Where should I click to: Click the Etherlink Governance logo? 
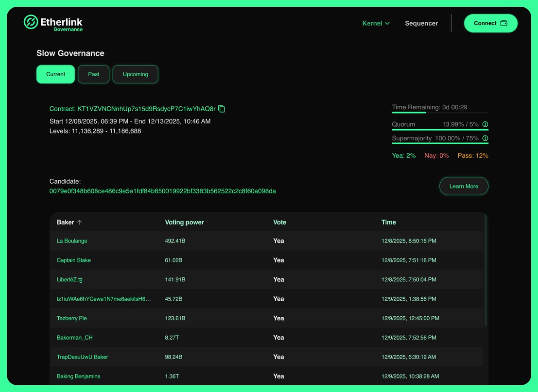coord(53,23)
